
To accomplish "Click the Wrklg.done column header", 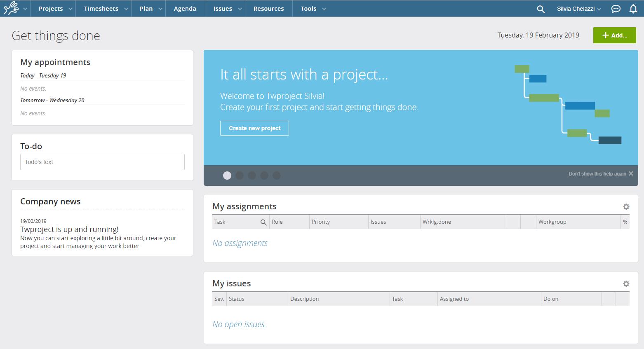I will coord(437,222).
